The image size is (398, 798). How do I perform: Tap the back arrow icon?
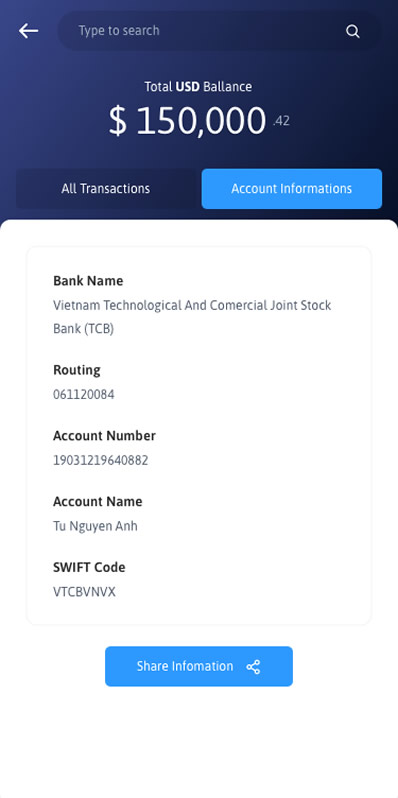[29, 31]
